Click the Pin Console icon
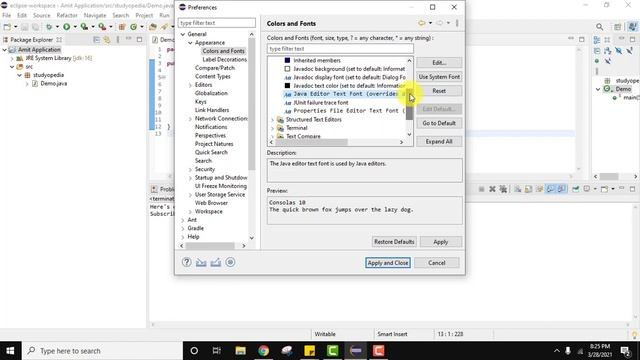 576,189
